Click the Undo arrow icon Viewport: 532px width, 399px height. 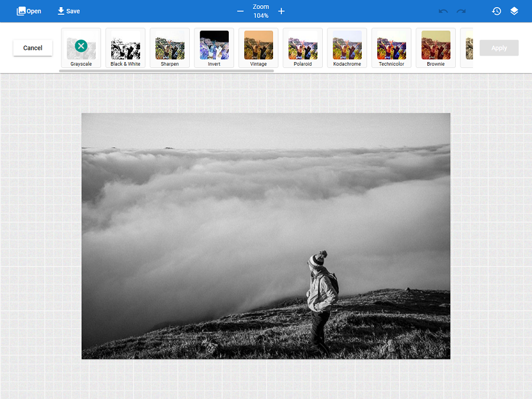(x=443, y=11)
